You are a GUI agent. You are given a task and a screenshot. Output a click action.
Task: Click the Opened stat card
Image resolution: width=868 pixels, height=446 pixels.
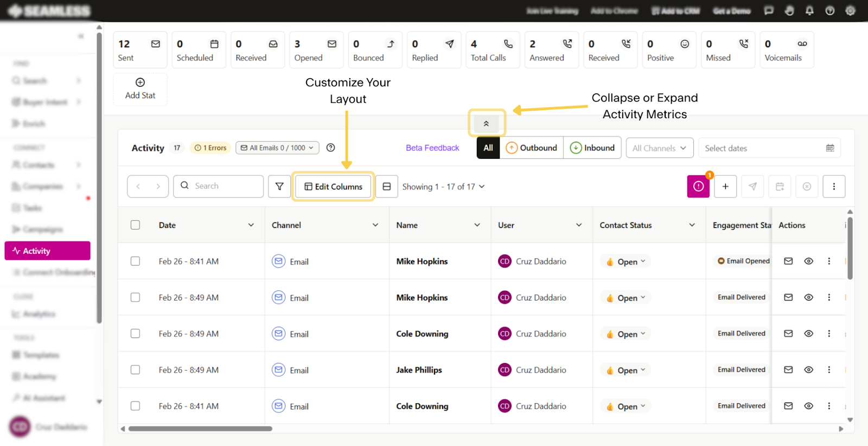point(316,50)
